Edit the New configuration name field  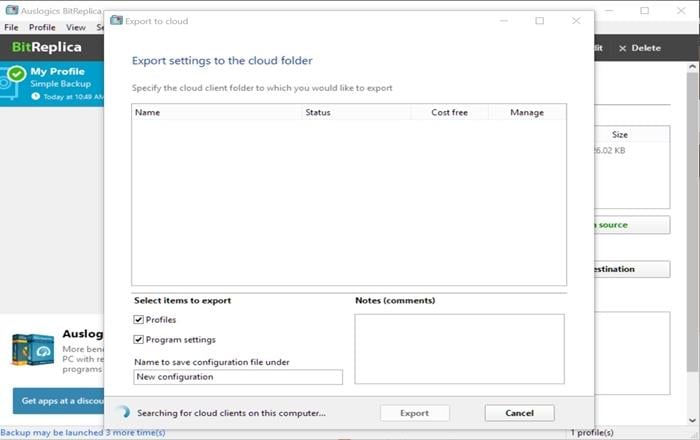238,377
